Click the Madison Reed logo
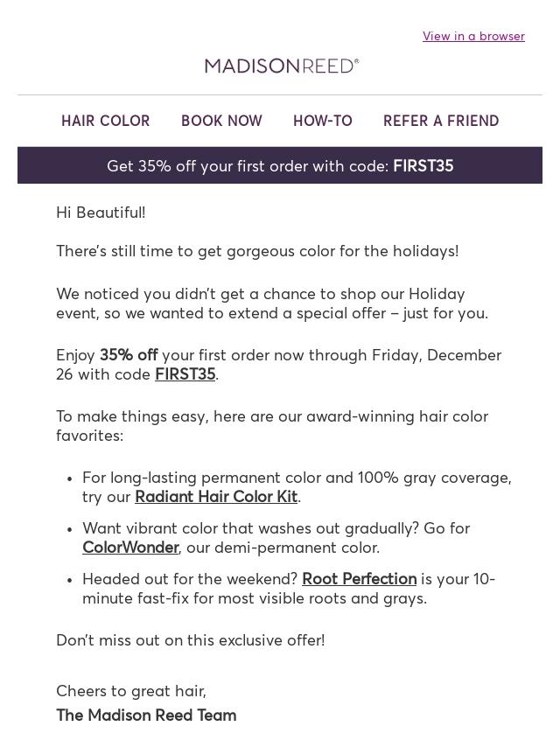Viewport: 560px width, 747px height. (282, 66)
